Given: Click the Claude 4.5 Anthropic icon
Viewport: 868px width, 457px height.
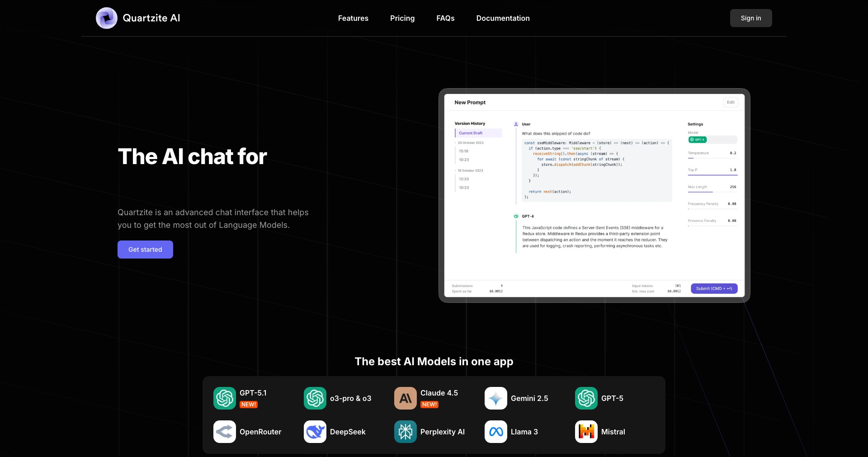Looking at the screenshot, I should tap(406, 398).
